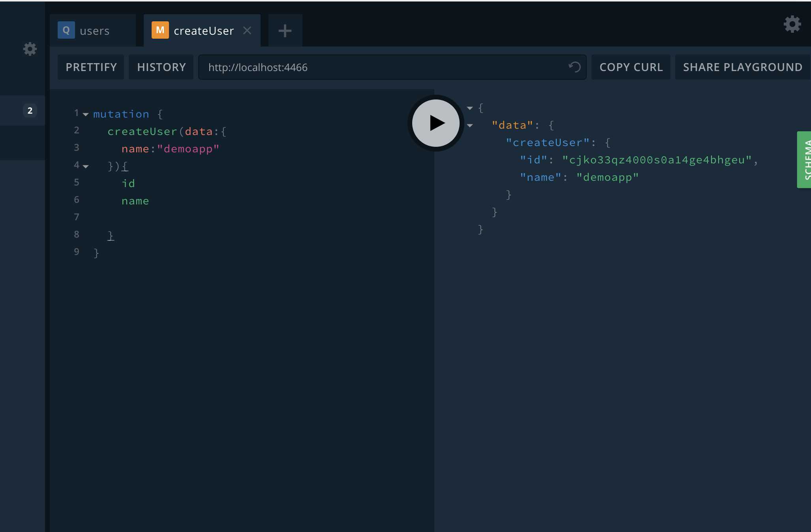The height and width of the screenshot is (532, 811).
Task: Click the M badge on createUser tab
Action: tap(160, 30)
